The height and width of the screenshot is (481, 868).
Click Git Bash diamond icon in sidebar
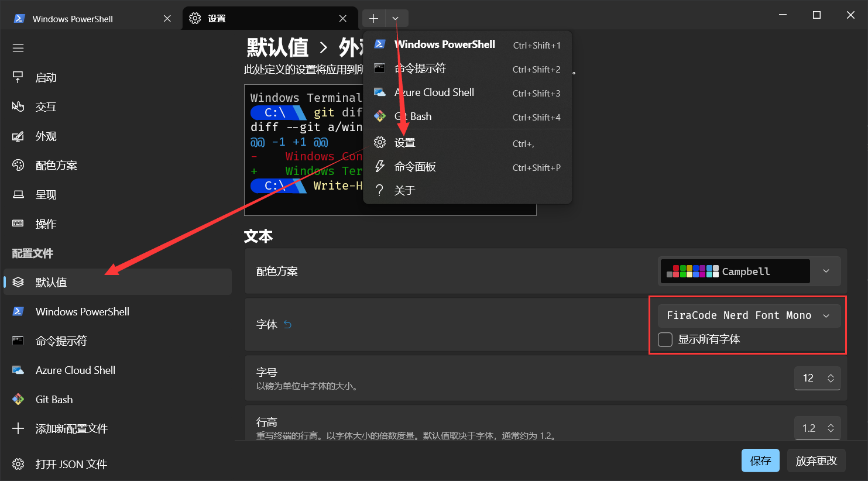[x=18, y=399]
